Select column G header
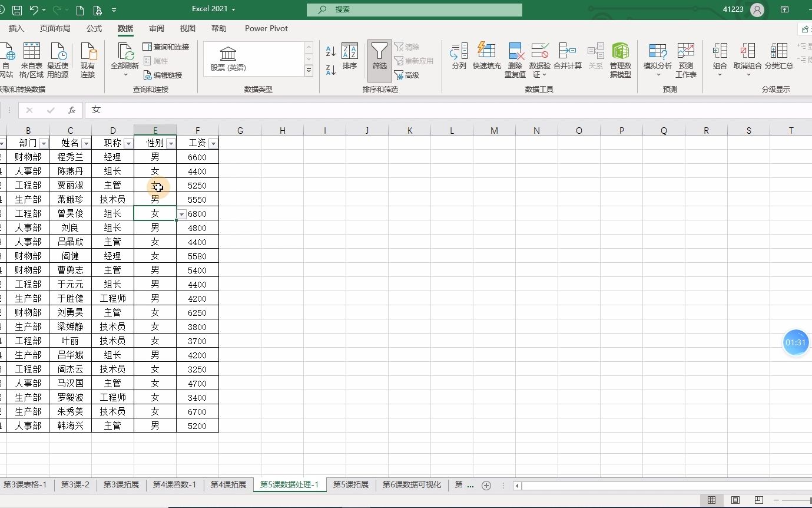Viewport: 812px width, 508px height. [240, 130]
